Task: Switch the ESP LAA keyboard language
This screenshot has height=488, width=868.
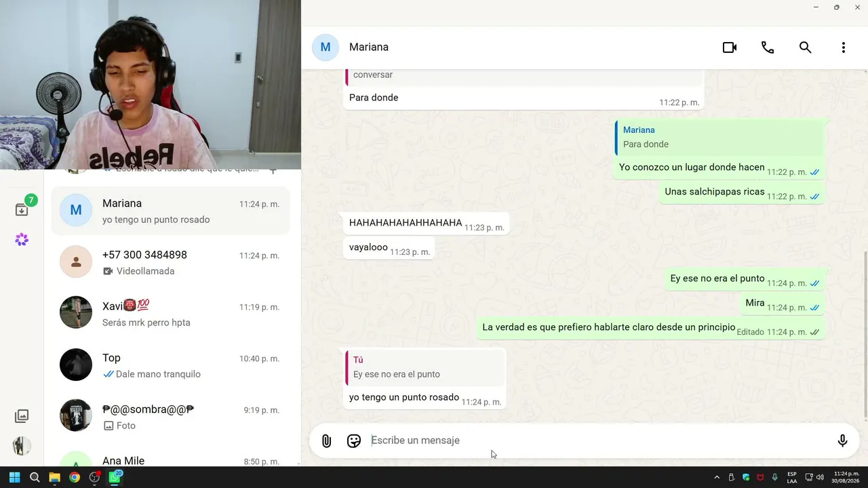Action: (792, 477)
